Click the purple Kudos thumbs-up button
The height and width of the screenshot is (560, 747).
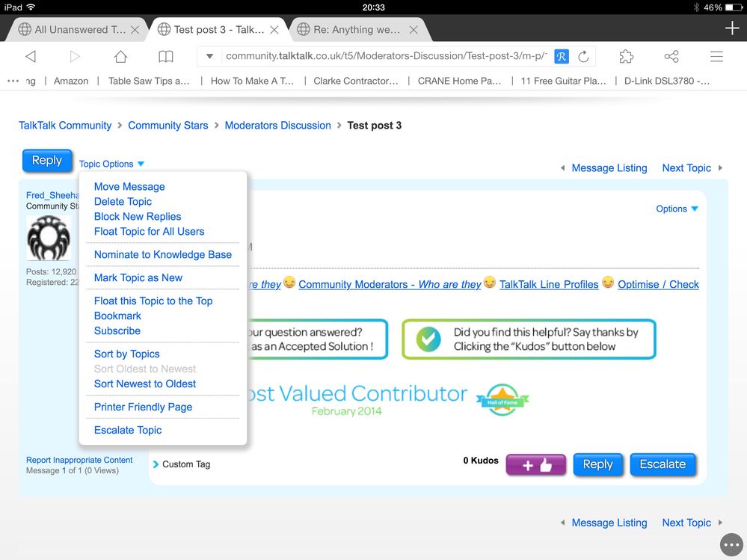pyautogui.click(x=536, y=465)
